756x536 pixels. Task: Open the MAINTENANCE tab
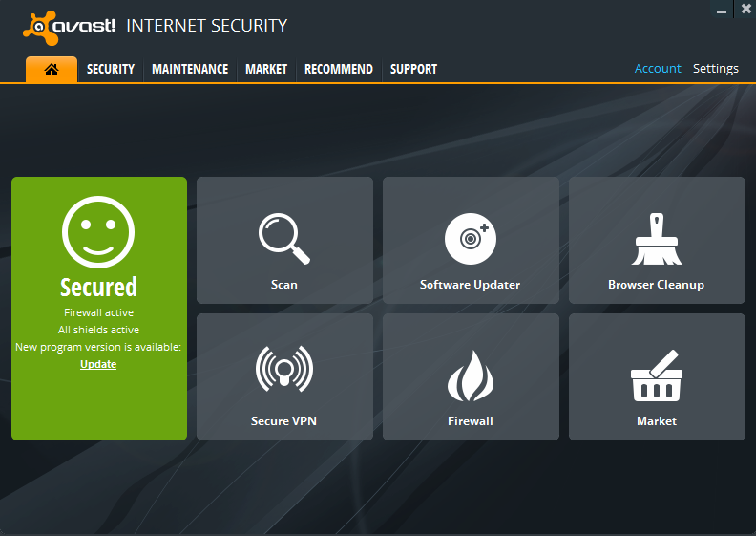click(x=190, y=69)
